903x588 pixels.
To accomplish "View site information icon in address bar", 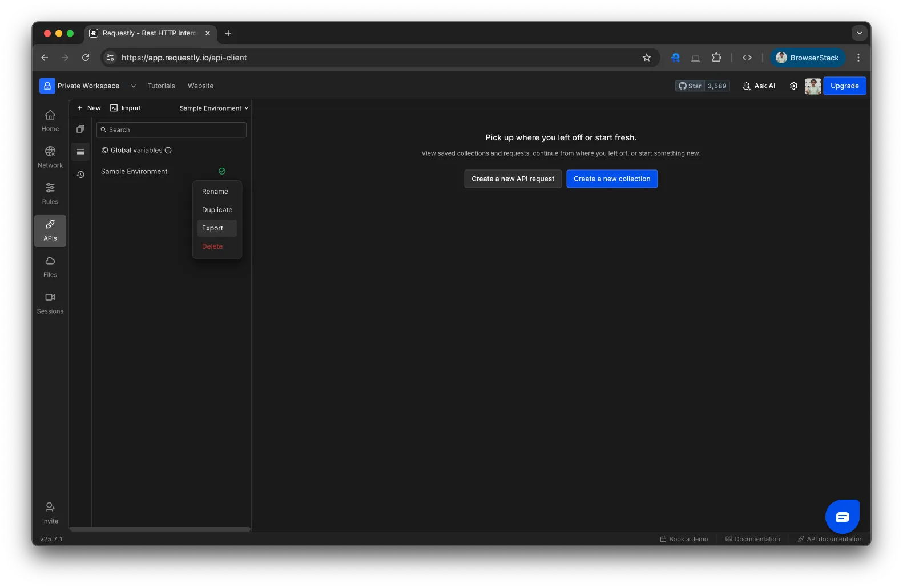I will click(111, 58).
